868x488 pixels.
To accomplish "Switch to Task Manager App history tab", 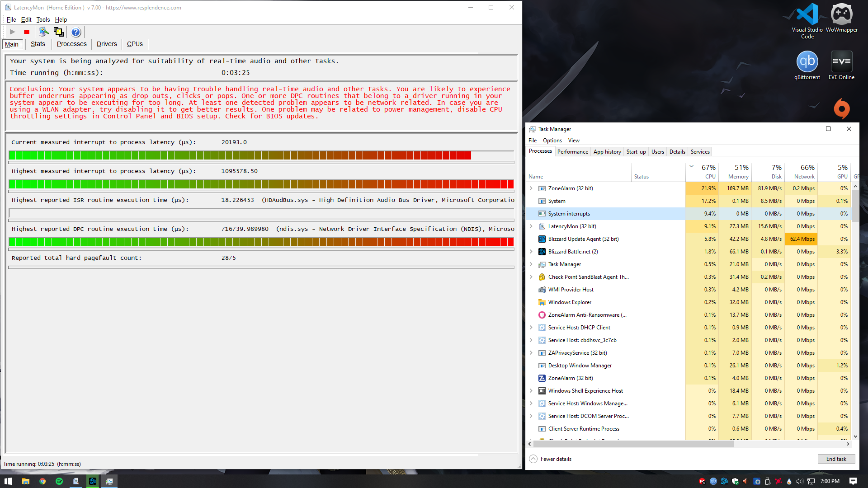I will click(x=607, y=152).
